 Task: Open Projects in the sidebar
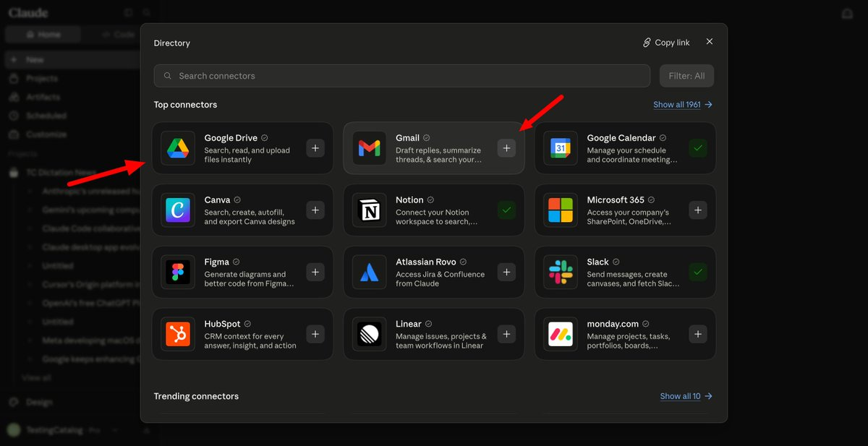(42, 78)
